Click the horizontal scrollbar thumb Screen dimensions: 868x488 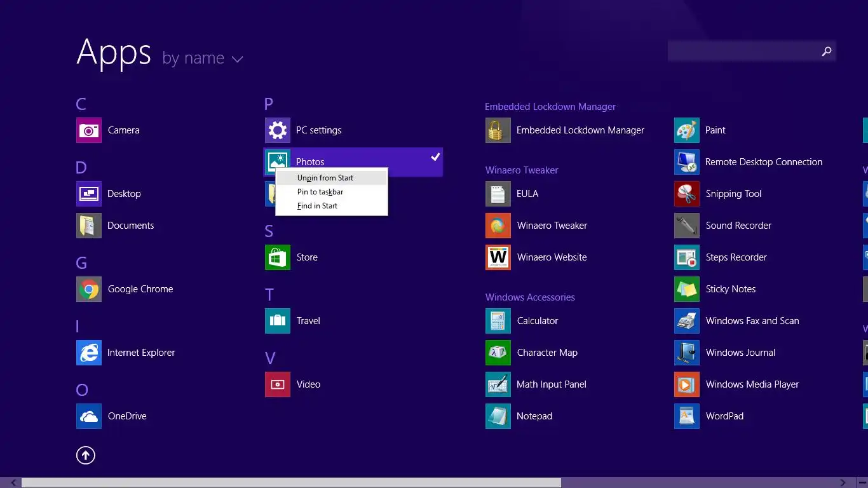pyautogui.click(x=291, y=483)
